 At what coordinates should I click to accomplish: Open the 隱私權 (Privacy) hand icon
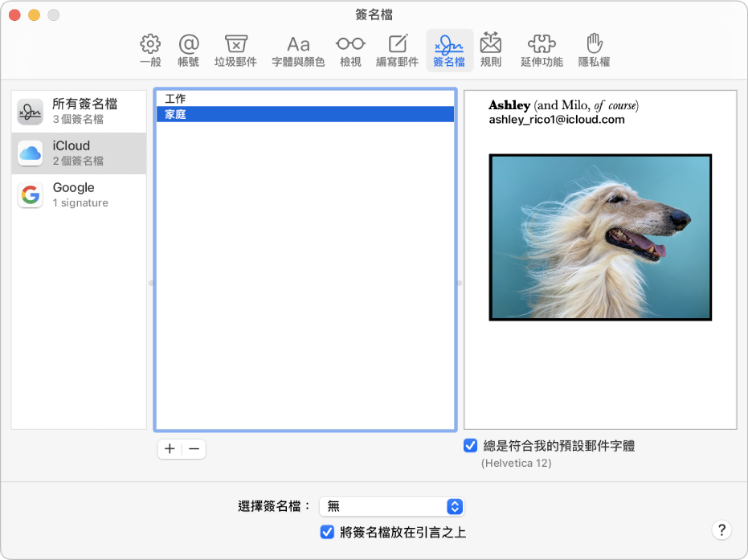593,50
